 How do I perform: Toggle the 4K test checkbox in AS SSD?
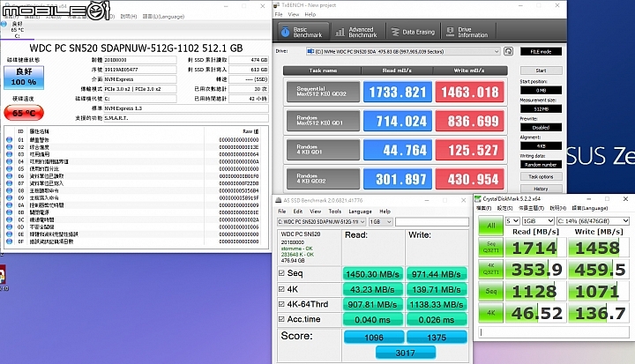coord(281,289)
